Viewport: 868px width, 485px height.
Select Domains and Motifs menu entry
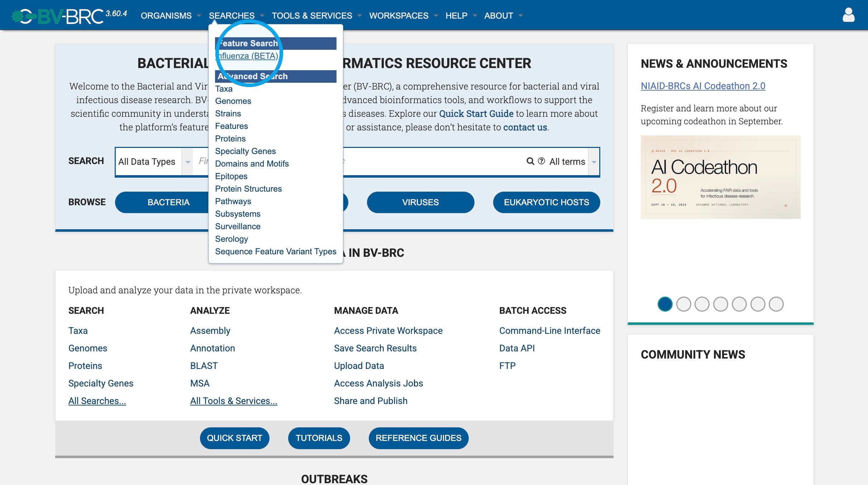click(x=252, y=164)
